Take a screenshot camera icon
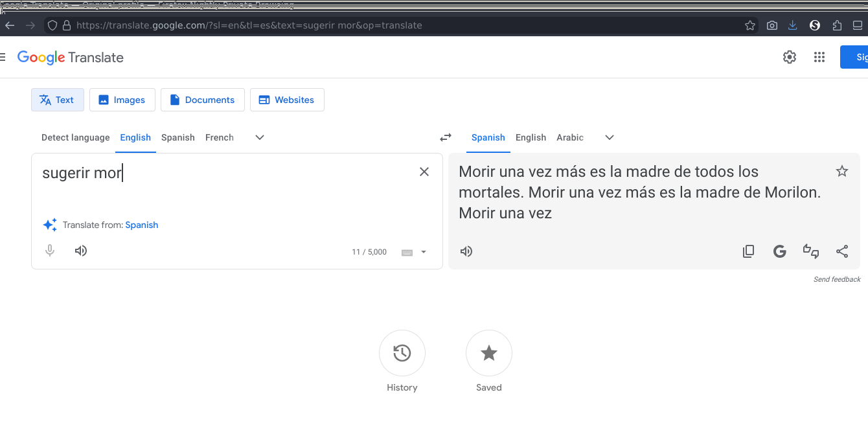The width and height of the screenshot is (868, 445). click(772, 25)
